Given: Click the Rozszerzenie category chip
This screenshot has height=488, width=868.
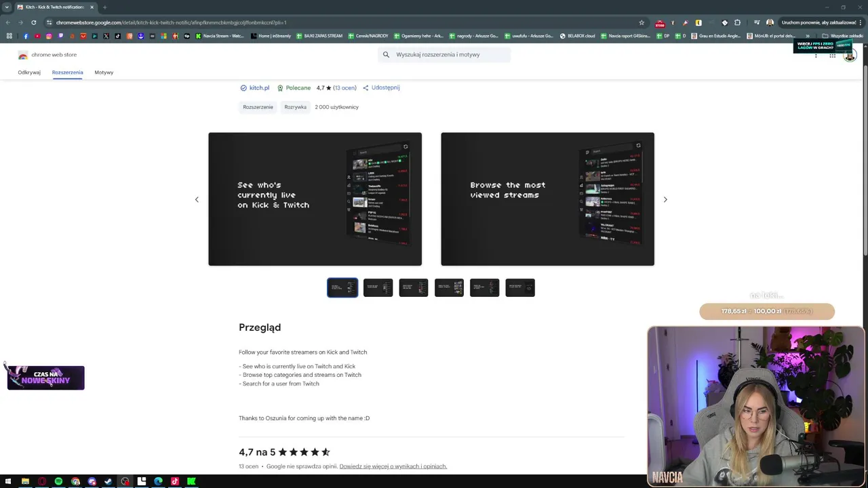Looking at the screenshot, I should 258,107.
